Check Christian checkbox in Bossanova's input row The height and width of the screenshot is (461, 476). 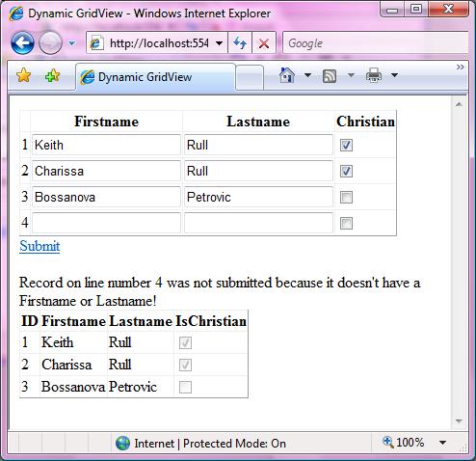pos(346,197)
